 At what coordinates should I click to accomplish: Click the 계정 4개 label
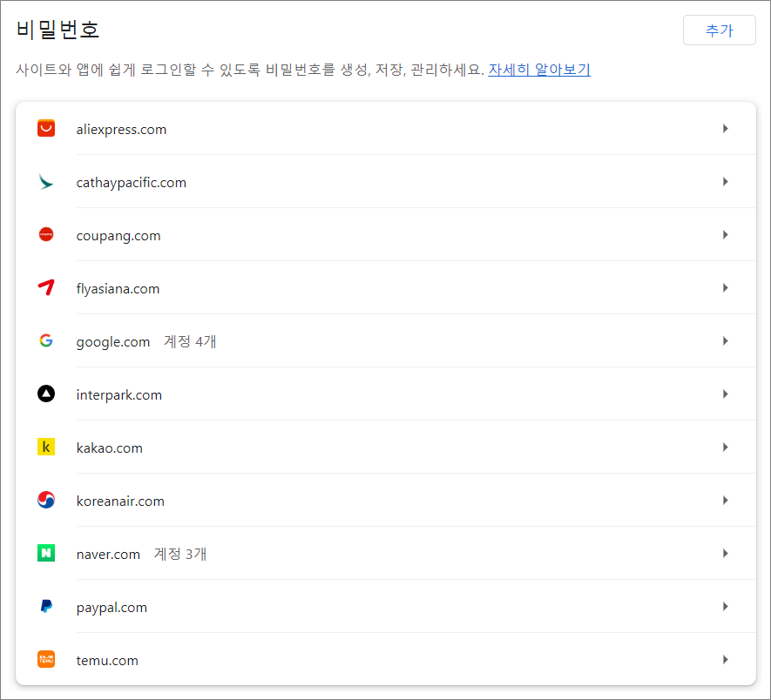coord(190,341)
